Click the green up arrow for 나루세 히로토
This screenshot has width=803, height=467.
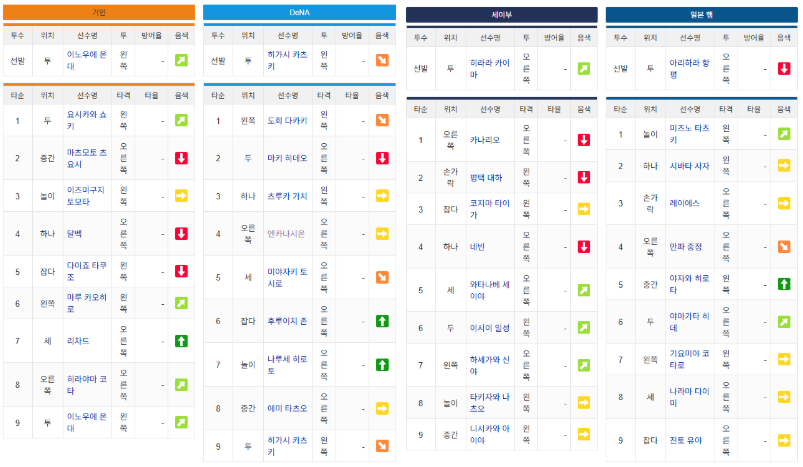click(x=382, y=365)
